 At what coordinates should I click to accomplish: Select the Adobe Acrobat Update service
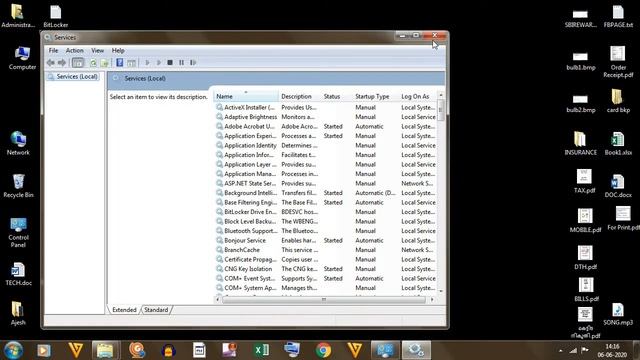point(325,127)
